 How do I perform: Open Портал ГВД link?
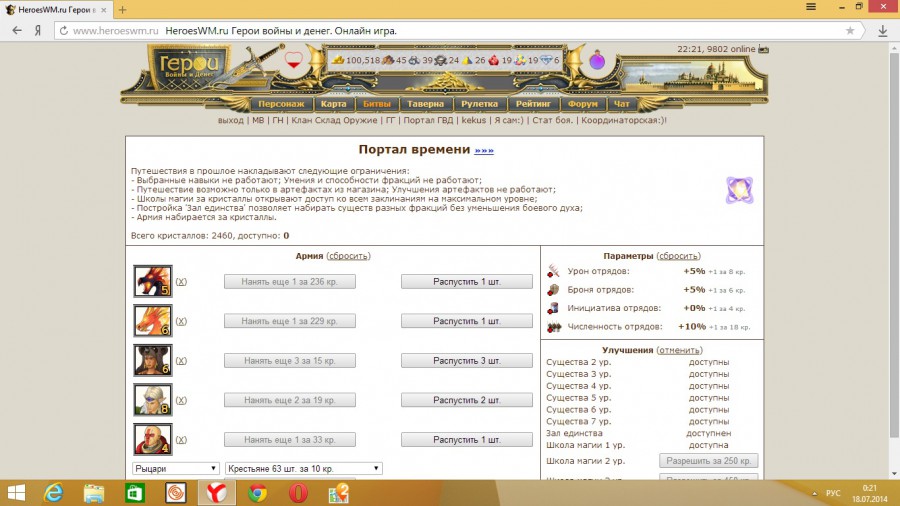click(x=428, y=120)
